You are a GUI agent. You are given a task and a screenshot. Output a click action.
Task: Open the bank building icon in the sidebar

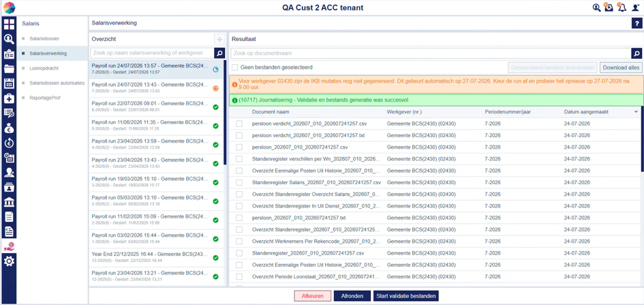[x=9, y=202]
